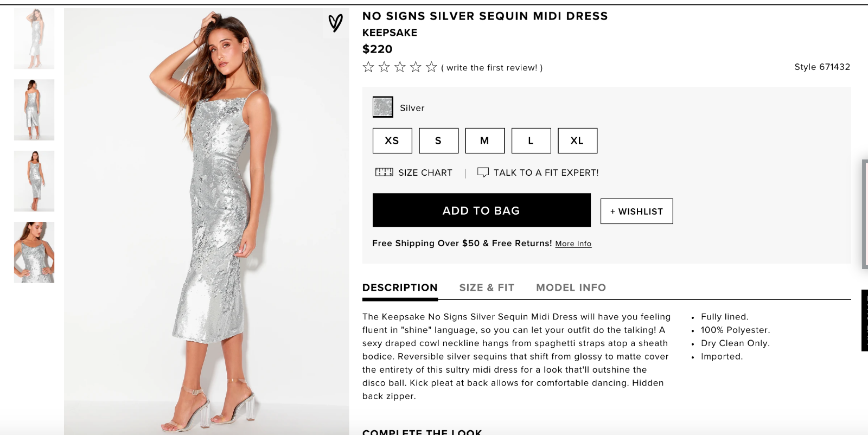Click the size chart ruler icon
The height and width of the screenshot is (435, 868).
point(384,172)
